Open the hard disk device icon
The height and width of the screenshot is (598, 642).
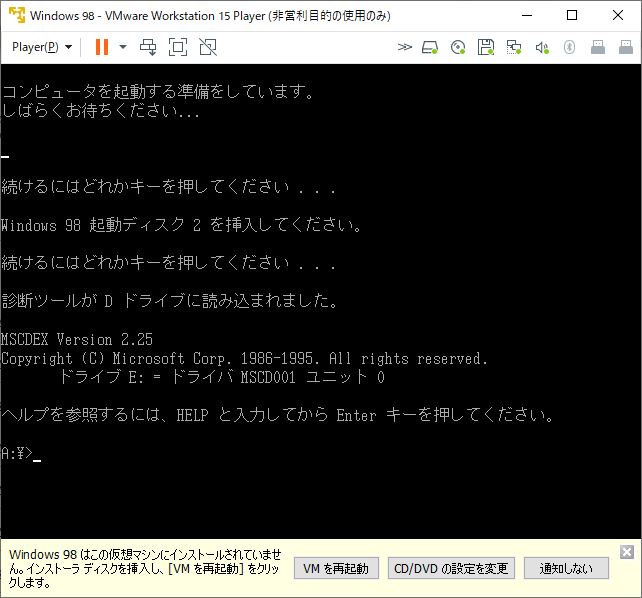(430, 47)
